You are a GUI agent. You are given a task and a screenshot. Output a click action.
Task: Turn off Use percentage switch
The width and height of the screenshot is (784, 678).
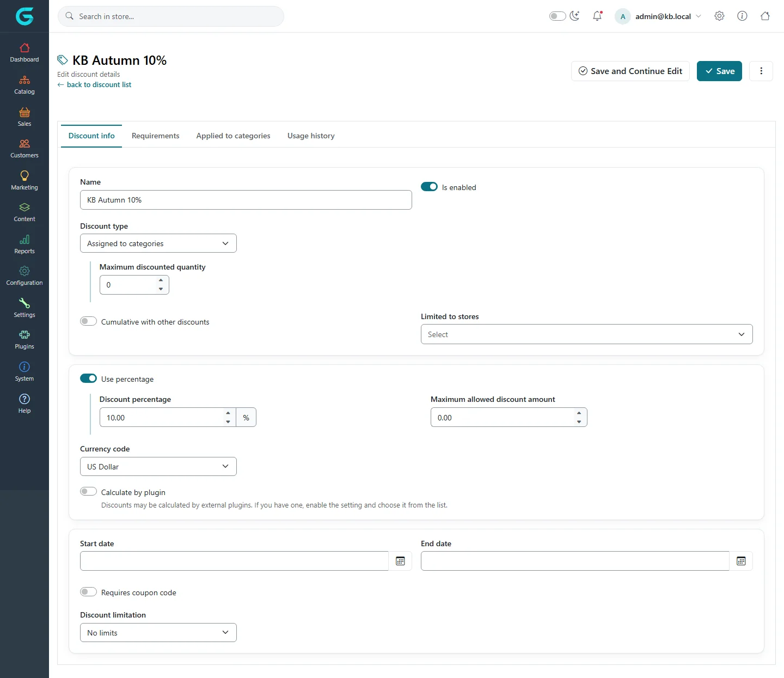pyautogui.click(x=88, y=378)
